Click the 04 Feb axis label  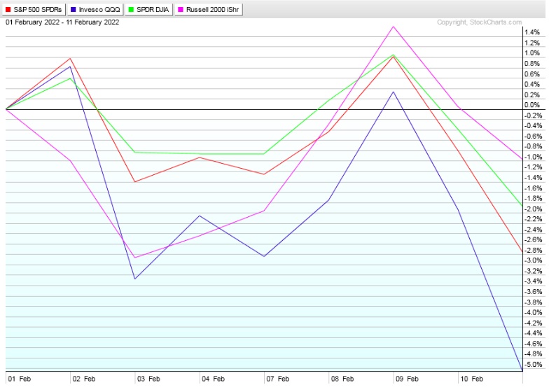pyautogui.click(x=213, y=379)
